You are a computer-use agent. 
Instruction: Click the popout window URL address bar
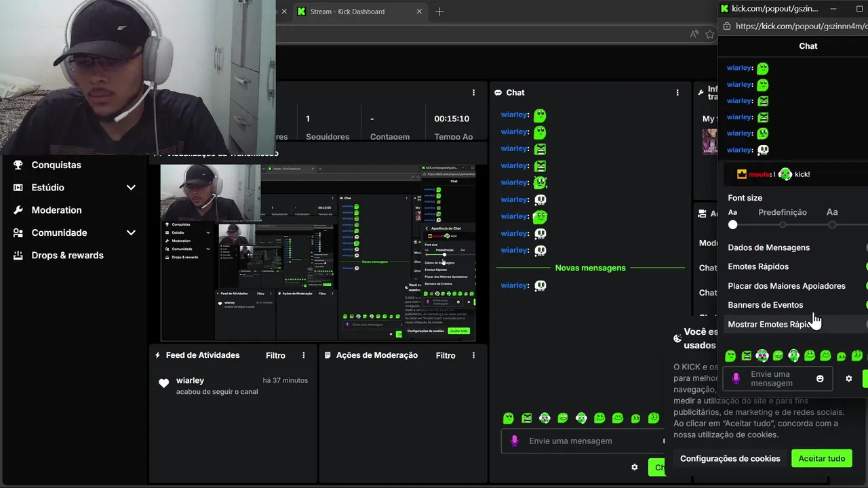coord(795,26)
